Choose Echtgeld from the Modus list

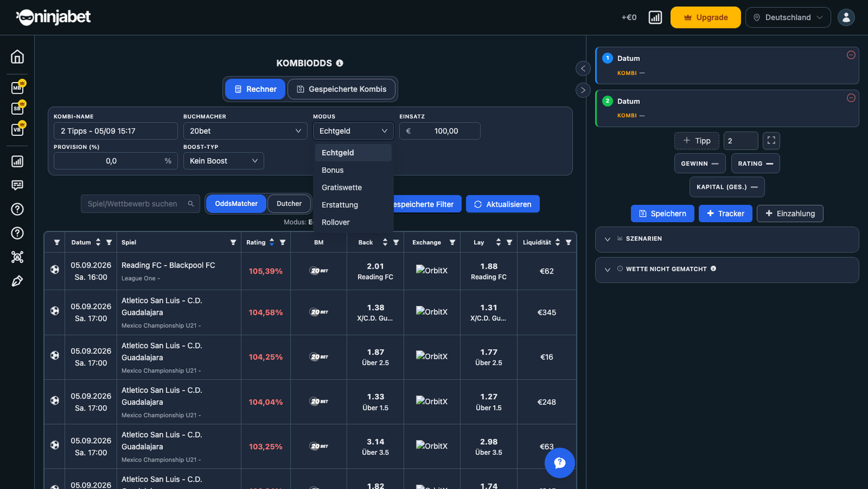click(353, 153)
